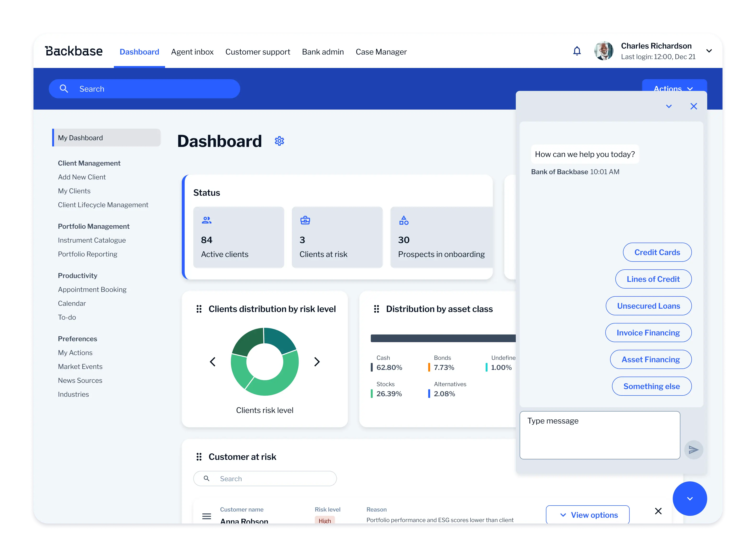Screen dimensions: 756x557
Task: Expand user profile dropdown chevron
Action: click(709, 51)
